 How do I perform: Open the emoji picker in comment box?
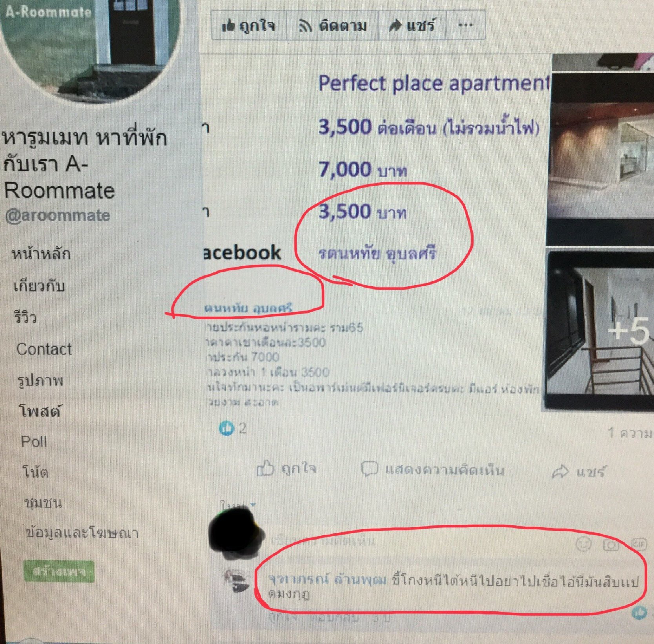coord(583,544)
